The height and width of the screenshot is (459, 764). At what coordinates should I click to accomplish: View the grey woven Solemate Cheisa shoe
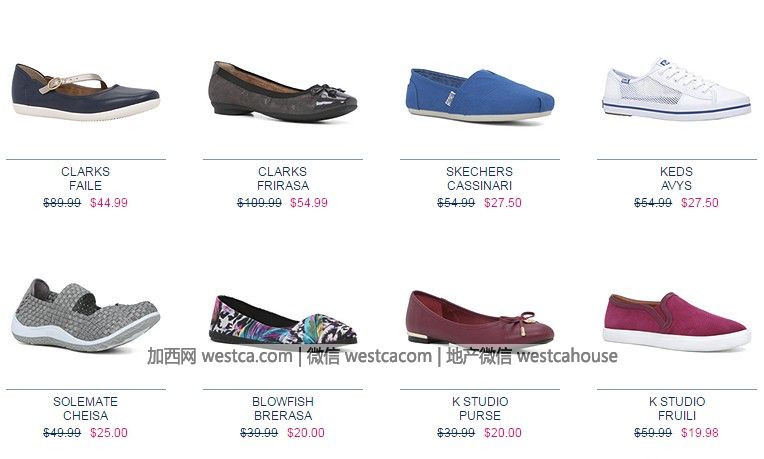click(x=86, y=314)
